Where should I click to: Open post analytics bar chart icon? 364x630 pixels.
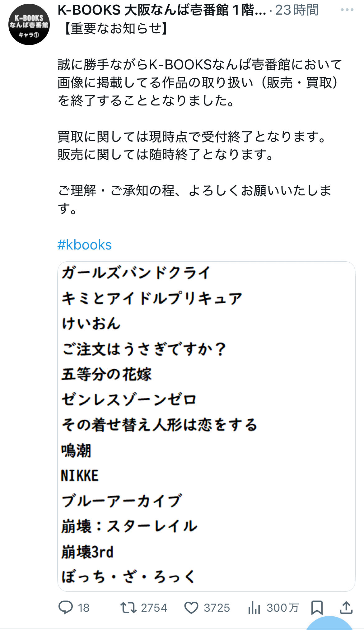click(x=254, y=607)
